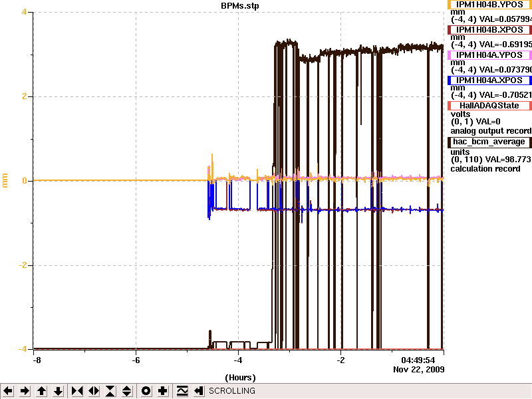Image resolution: width=532 pixels, height=399 pixels.
Task: Click the (Hours) x-axis label
Action: pyautogui.click(x=240, y=378)
